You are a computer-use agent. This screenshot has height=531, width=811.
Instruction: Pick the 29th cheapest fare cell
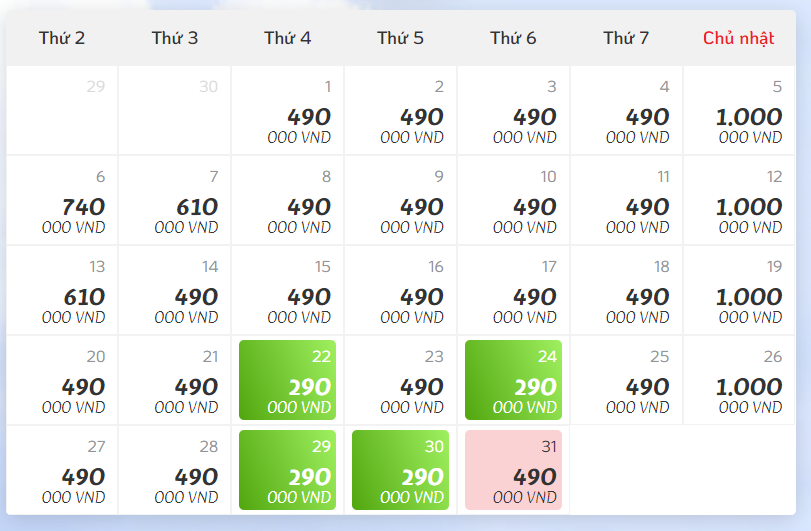pyautogui.click(x=287, y=470)
